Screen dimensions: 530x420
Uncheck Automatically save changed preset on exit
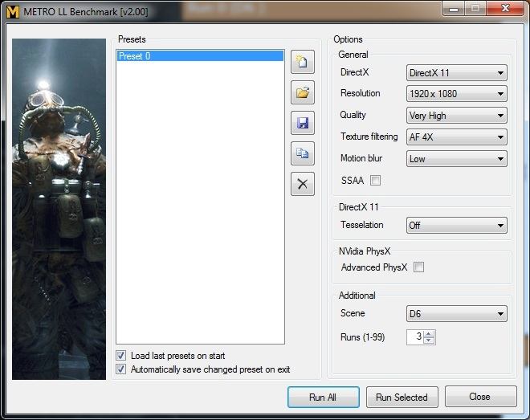click(x=121, y=369)
